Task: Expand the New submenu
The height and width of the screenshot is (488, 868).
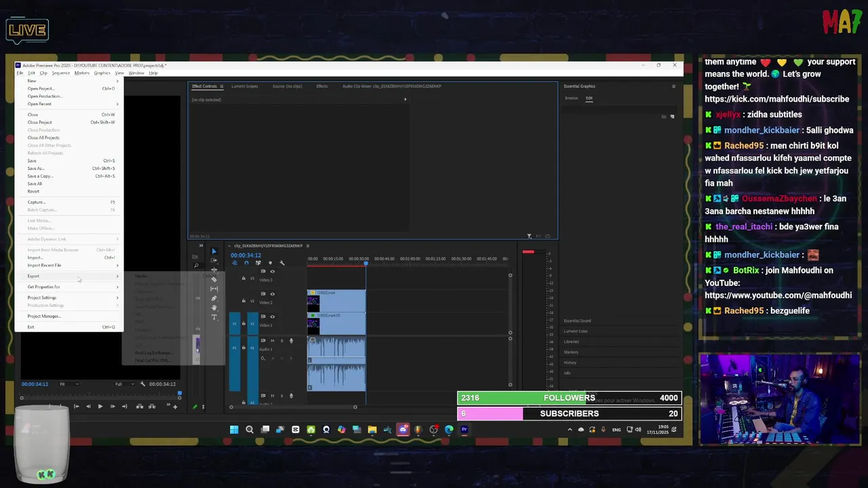Action: pos(68,81)
